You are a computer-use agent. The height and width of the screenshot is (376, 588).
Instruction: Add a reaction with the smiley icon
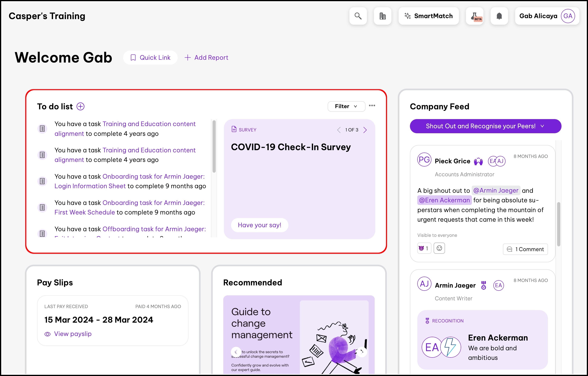[x=439, y=248]
